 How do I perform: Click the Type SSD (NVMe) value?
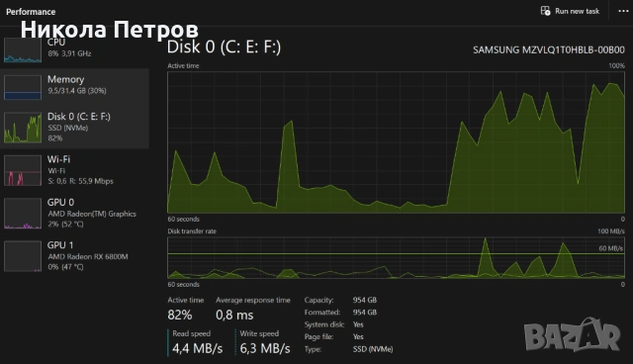coord(373,349)
